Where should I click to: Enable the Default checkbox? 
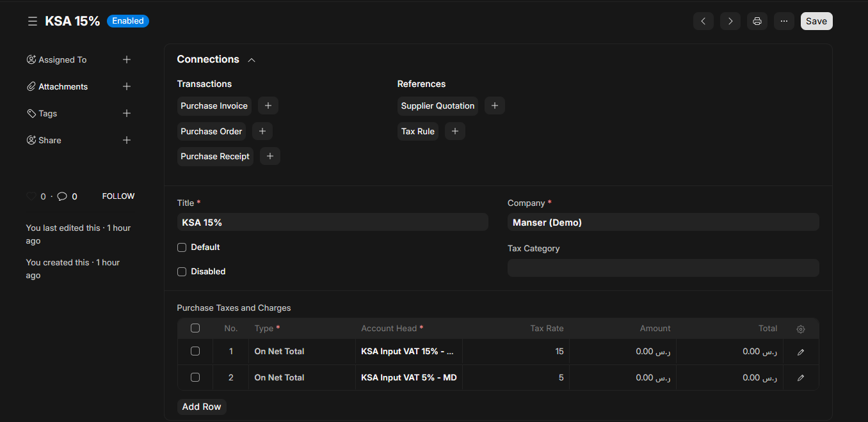pyautogui.click(x=182, y=247)
